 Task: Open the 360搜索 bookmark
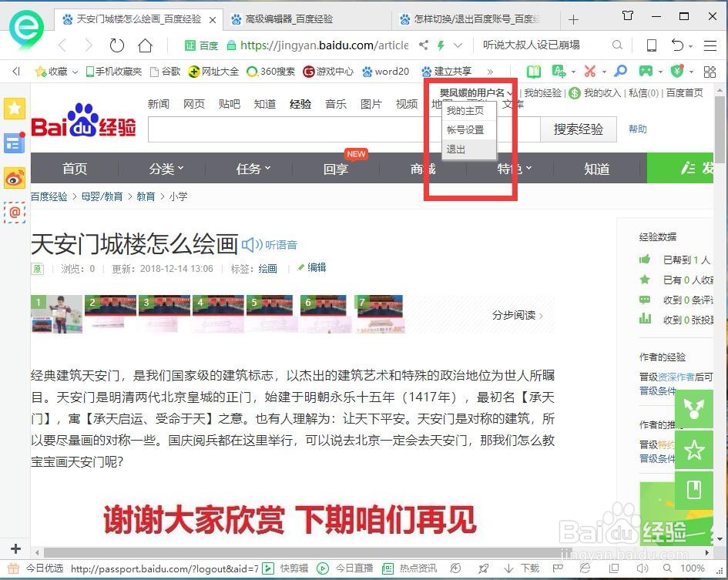tap(271, 72)
